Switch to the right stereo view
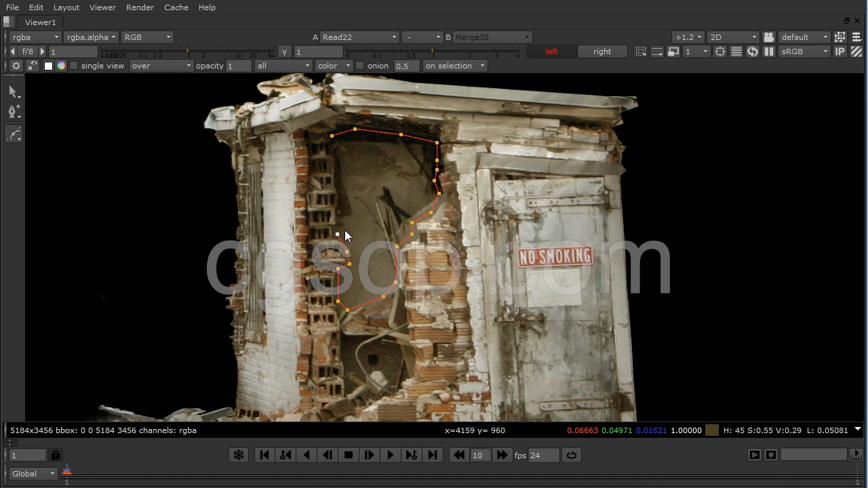Image resolution: width=868 pixels, height=488 pixels. [x=601, y=52]
